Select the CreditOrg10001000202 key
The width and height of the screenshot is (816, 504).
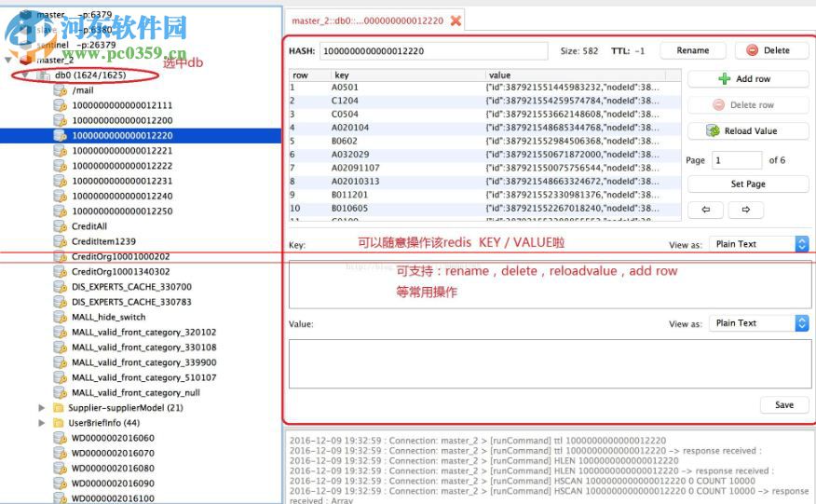[x=121, y=257]
